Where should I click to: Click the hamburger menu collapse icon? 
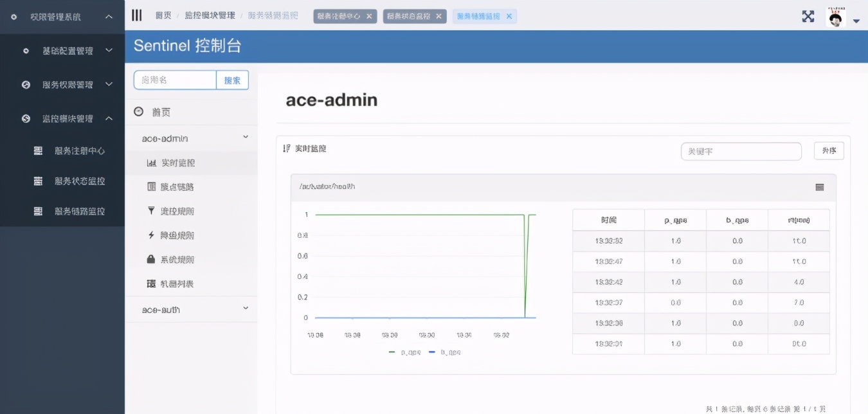136,16
